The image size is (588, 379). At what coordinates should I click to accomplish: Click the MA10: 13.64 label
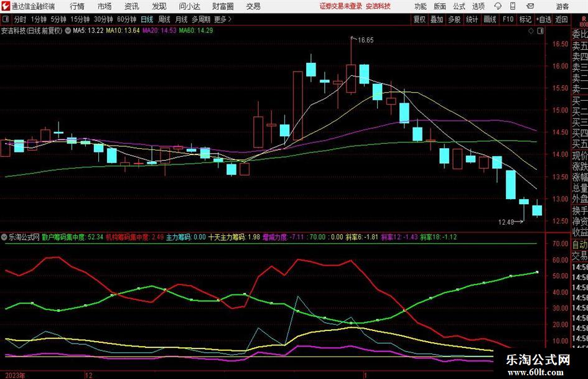(x=123, y=30)
